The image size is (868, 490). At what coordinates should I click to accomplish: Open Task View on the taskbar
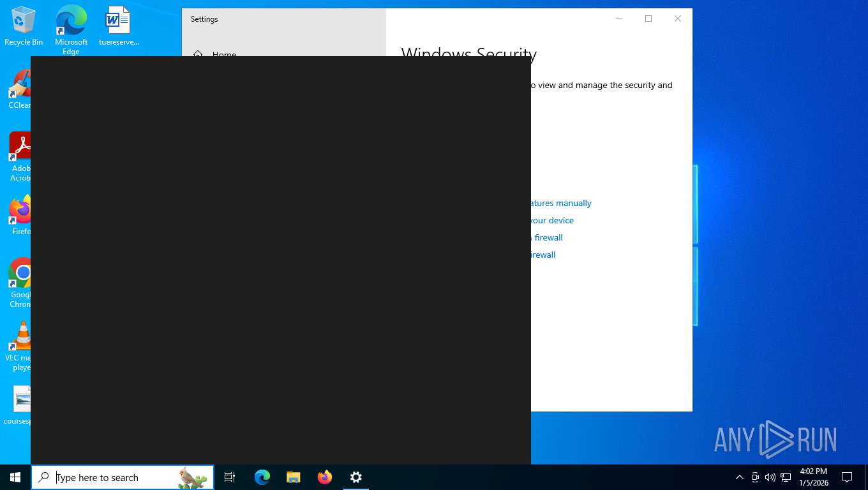(230, 477)
